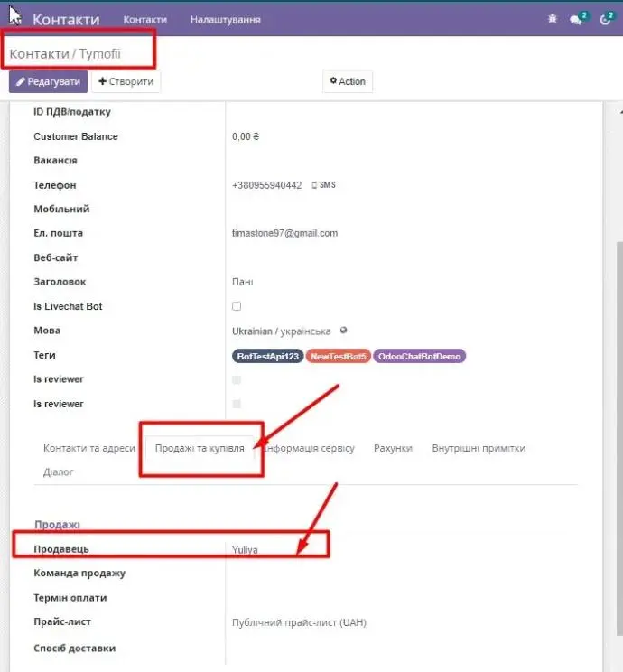The width and height of the screenshot is (623, 672).
Task: Open the activities clock icon
Action: point(605,19)
